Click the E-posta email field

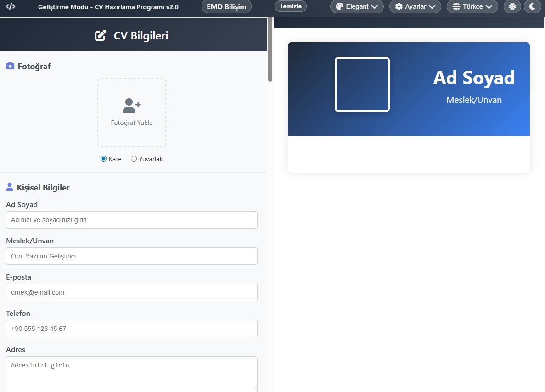point(131,292)
